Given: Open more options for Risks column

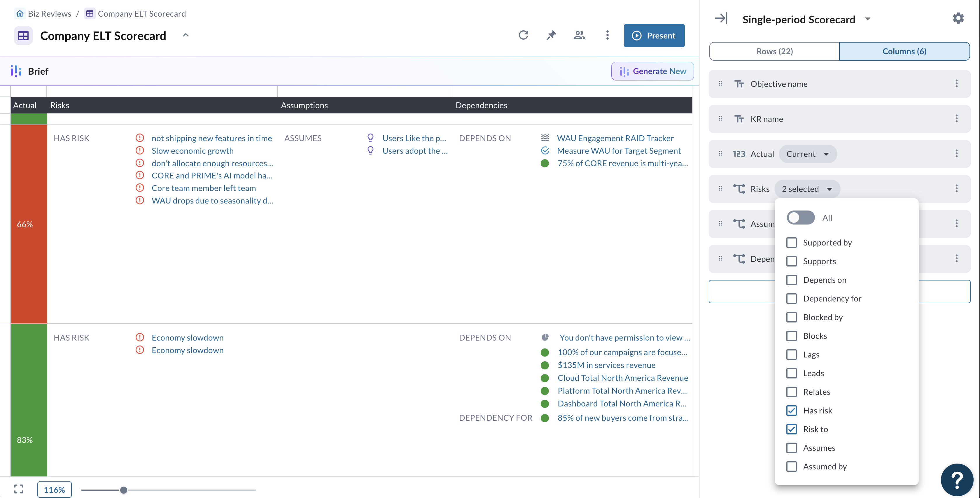Looking at the screenshot, I should point(956,189).
